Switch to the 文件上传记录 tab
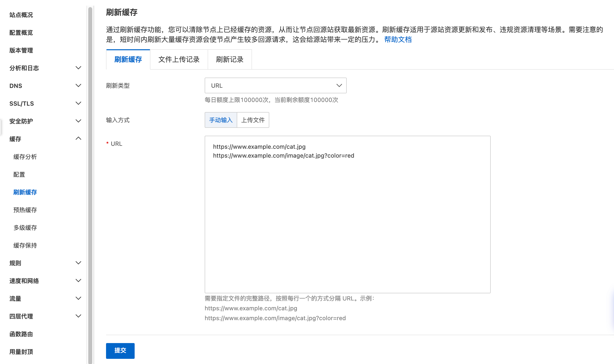 pos(179,59)
